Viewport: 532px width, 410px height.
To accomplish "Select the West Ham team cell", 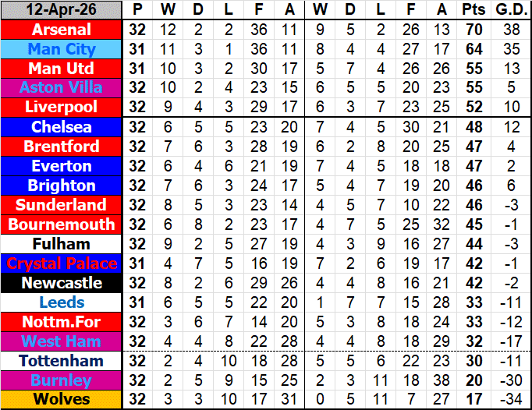I will tap(62, 341).
